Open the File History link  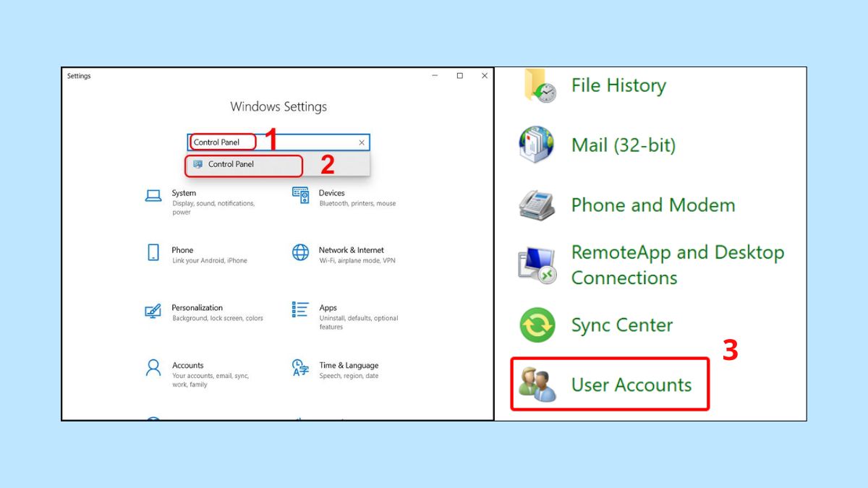coord(618,85)
